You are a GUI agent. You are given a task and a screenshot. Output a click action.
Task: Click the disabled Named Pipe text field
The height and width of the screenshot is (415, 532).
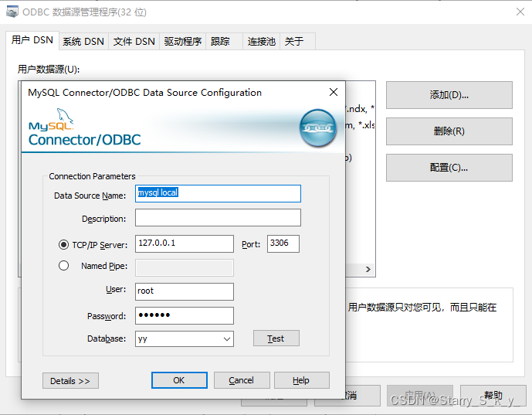point(185,268)
